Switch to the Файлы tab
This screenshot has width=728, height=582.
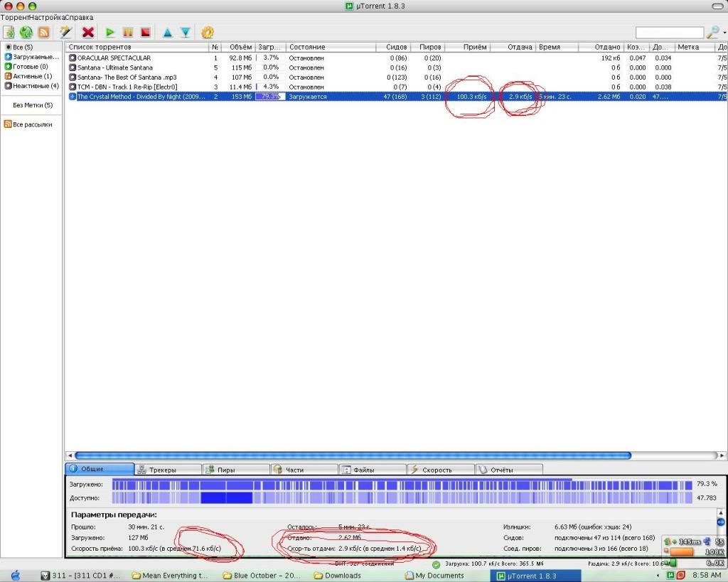(x=373, y=470)
